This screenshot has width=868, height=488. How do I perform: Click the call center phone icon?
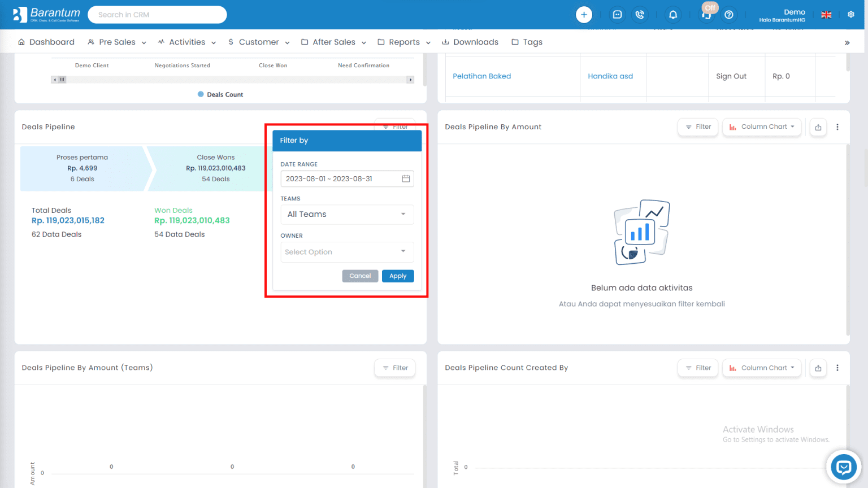point(640,14)
